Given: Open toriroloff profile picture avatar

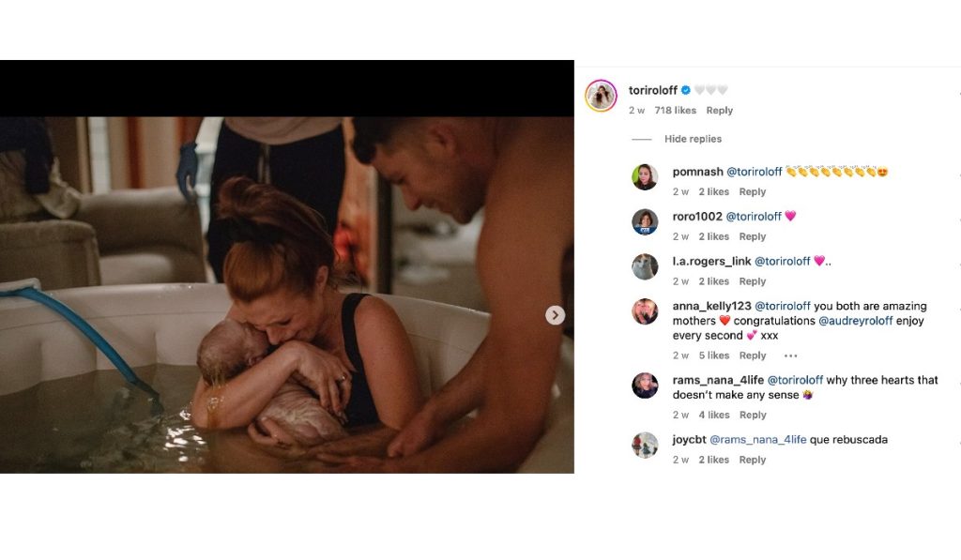Looking at the screenshot, I should click(x=601, y=96).
